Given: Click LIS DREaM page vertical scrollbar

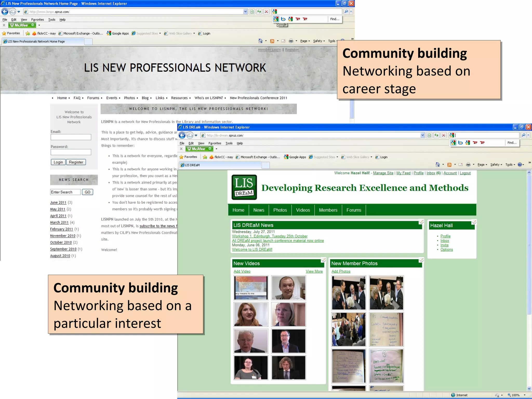Looking at the screenshot, I should (529, 244).
